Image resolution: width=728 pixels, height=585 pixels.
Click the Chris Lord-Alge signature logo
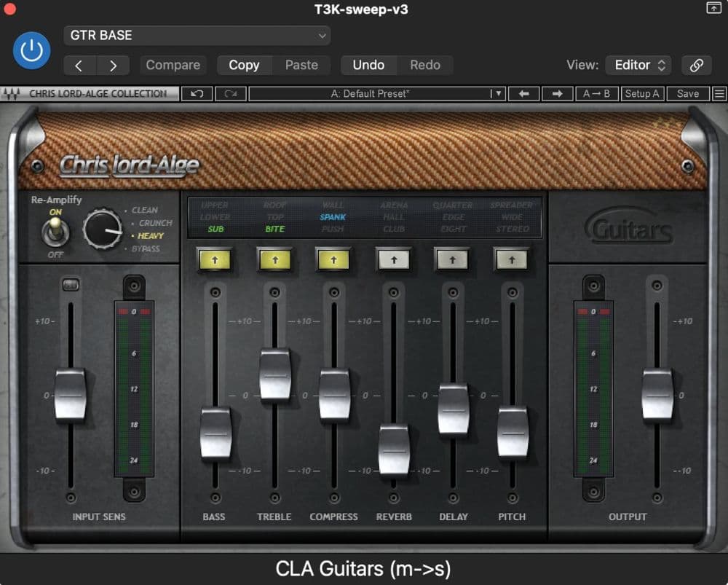(130, 165)
